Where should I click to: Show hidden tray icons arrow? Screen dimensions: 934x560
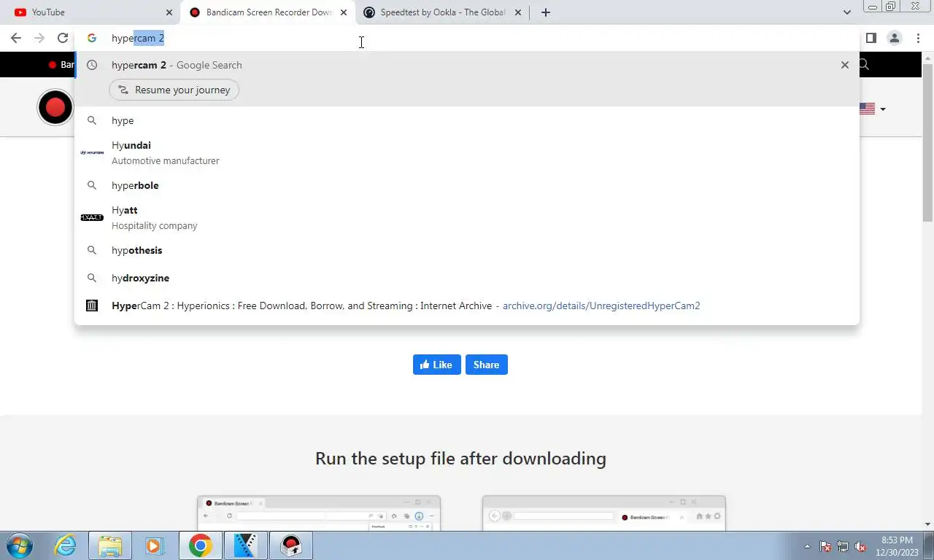coord(807,546)
